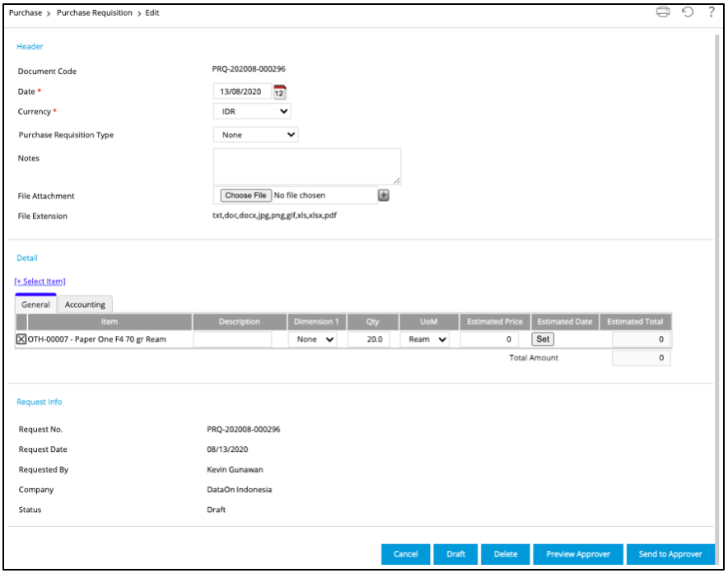
Task: Click the Estimated Total field in item row
Action: click(642, 339)
